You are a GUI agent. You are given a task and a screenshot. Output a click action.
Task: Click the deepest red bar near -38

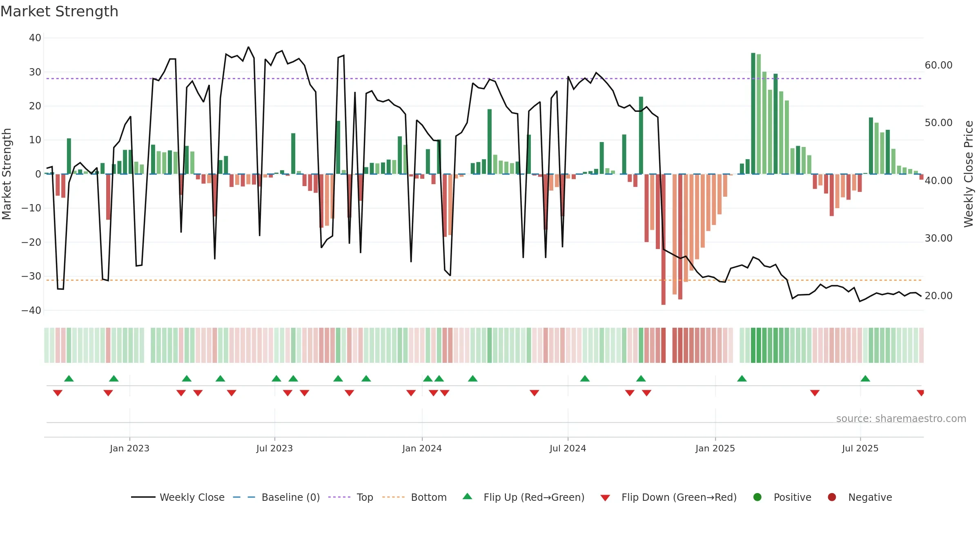(664, 239)
